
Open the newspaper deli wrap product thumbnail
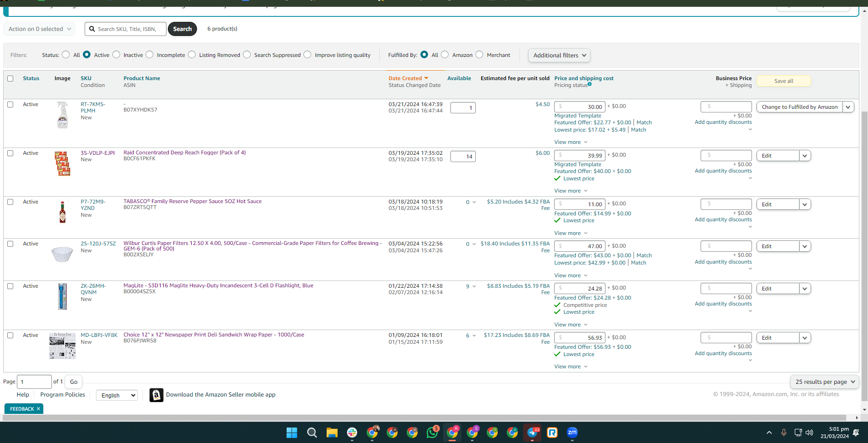(62, 346)
